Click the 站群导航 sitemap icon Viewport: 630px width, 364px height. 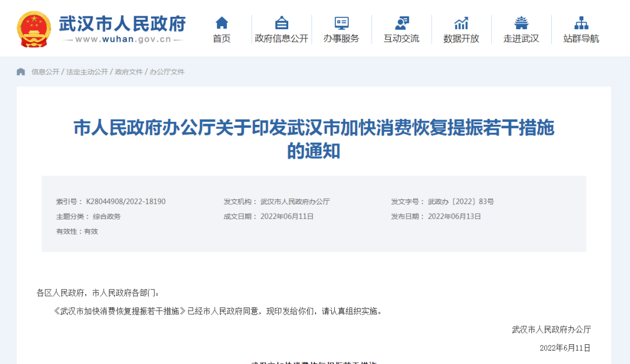click(x=581, y=23)
